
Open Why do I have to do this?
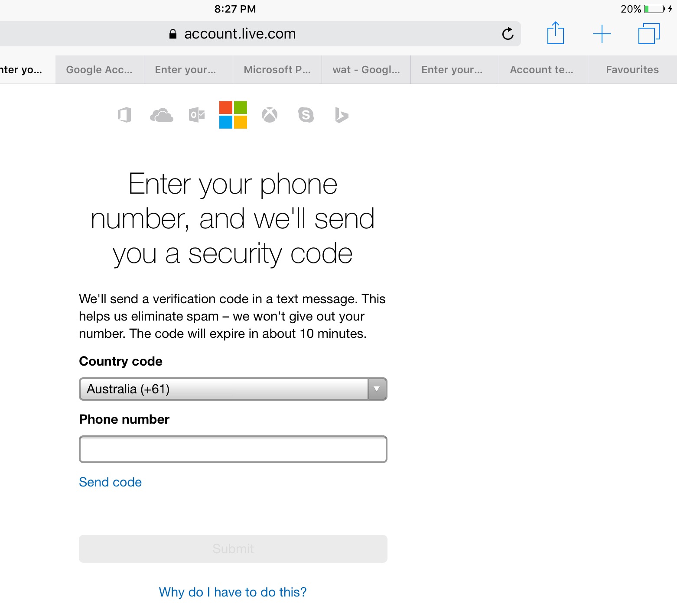tap(233, 592)
